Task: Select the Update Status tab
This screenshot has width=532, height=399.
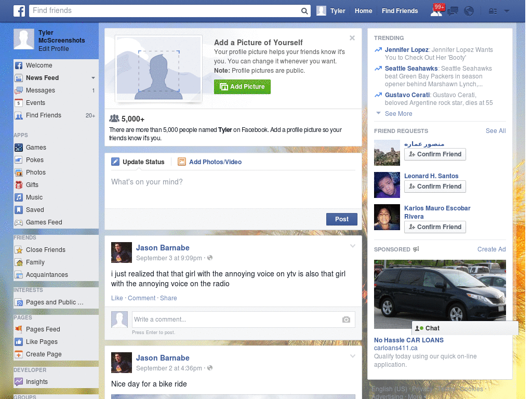Action: 138,162
